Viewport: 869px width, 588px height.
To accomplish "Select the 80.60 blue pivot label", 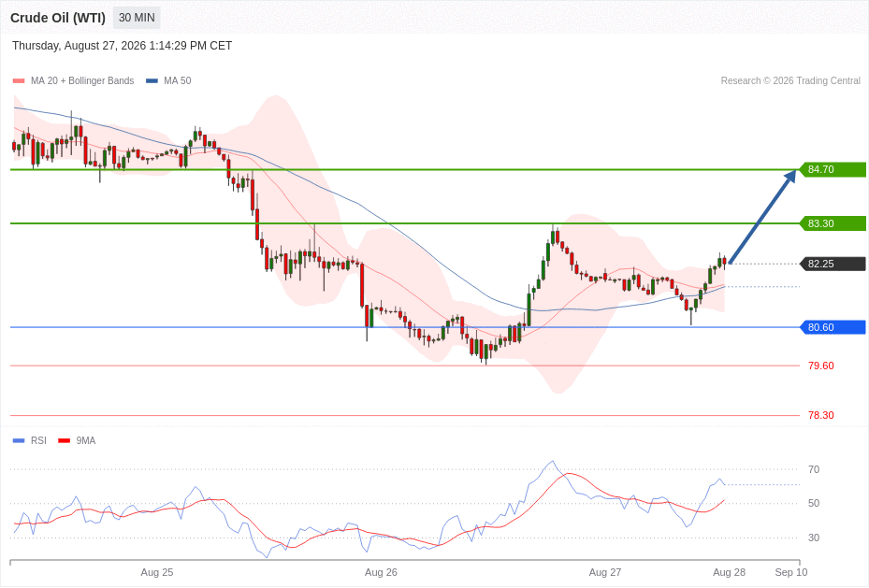I will pyautogui.click(x=833, y=327).
